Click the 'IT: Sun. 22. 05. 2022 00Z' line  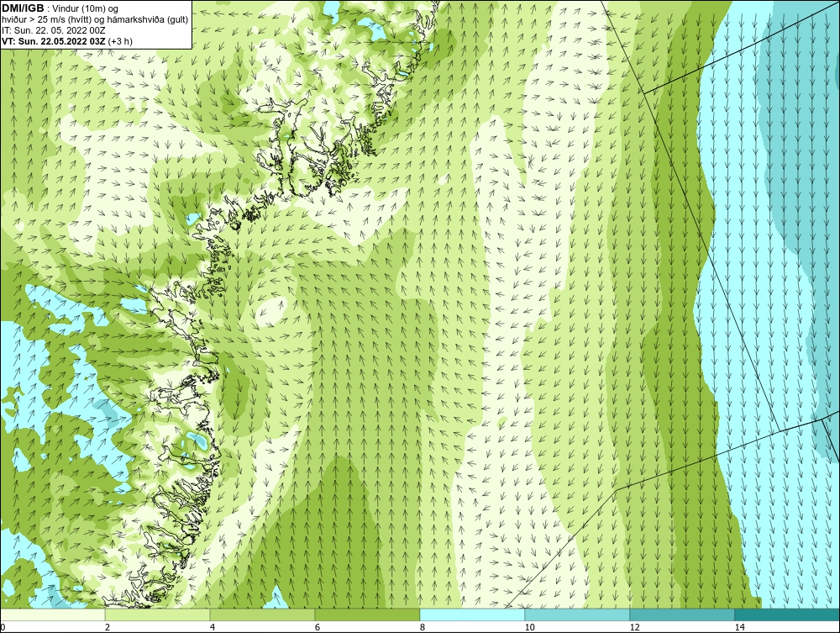click(54, 30)
